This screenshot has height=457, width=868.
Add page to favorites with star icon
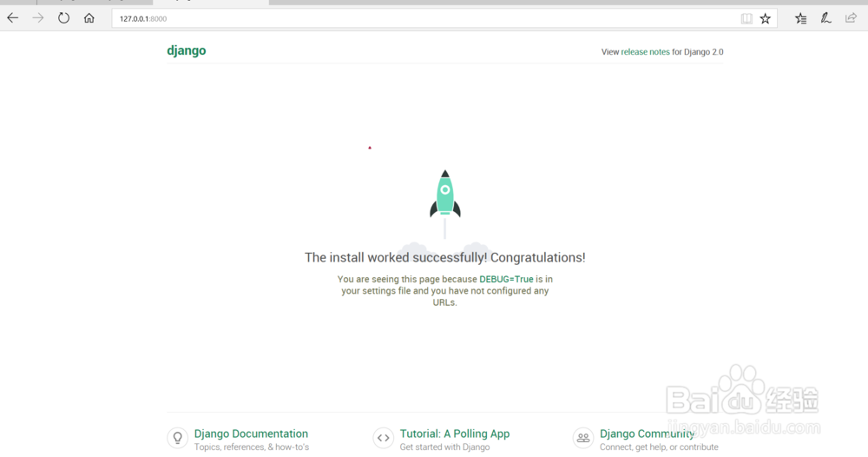pos(765,19)
